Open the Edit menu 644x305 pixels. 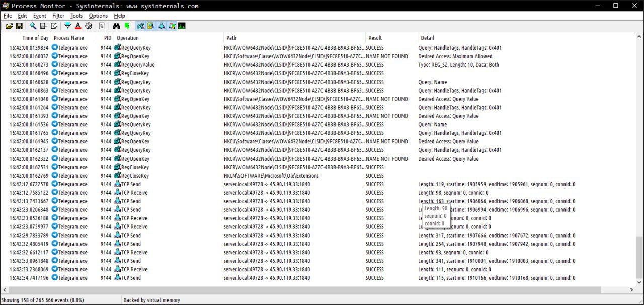[22, 16]
